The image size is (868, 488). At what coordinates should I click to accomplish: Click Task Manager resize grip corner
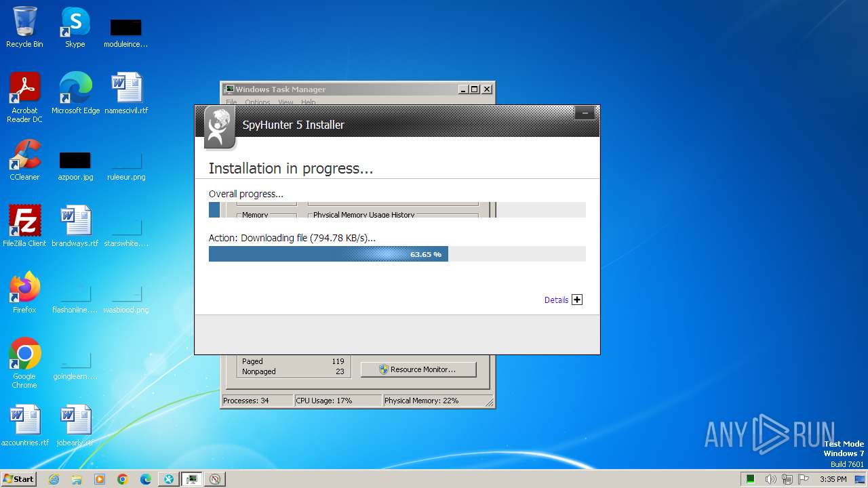click(490, 403)
